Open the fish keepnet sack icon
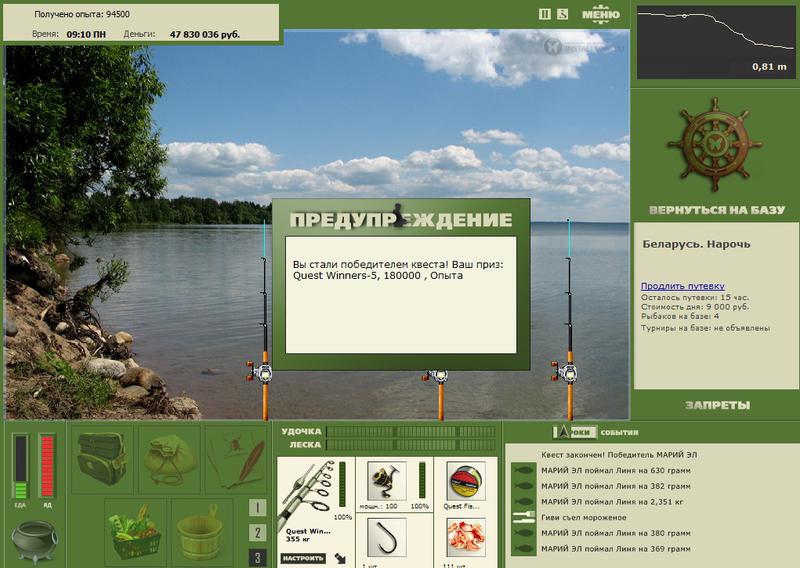 point(169,459)
